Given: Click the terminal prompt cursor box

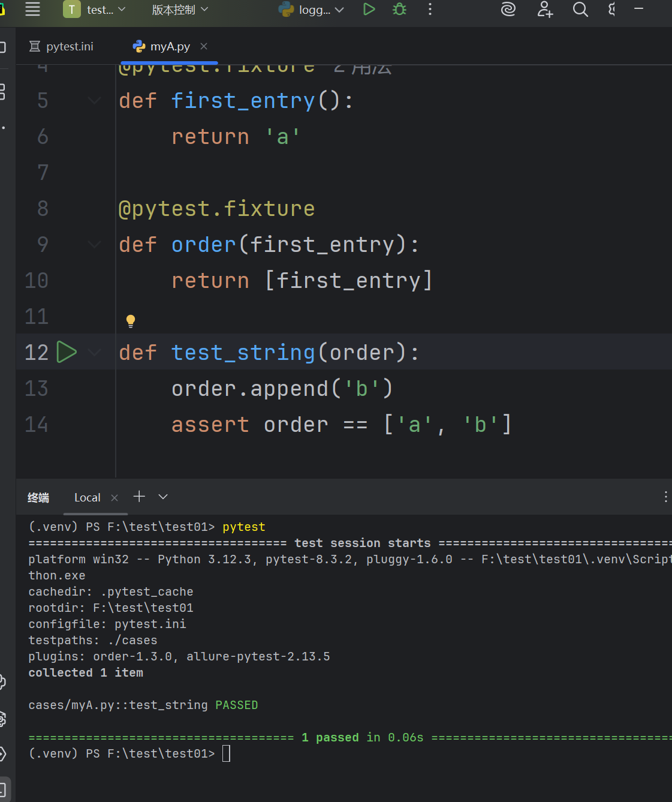Looking at the screenshot, I should [226, 753].
